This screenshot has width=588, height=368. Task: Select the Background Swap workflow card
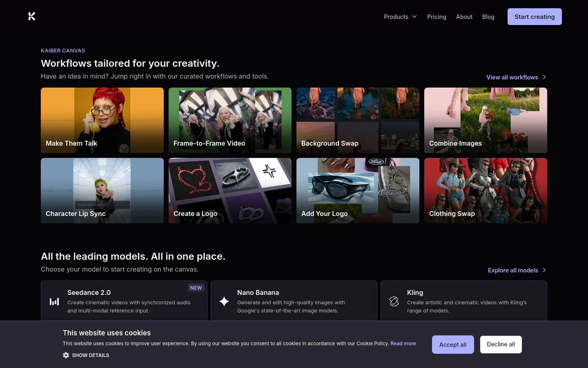click(358, 120)
